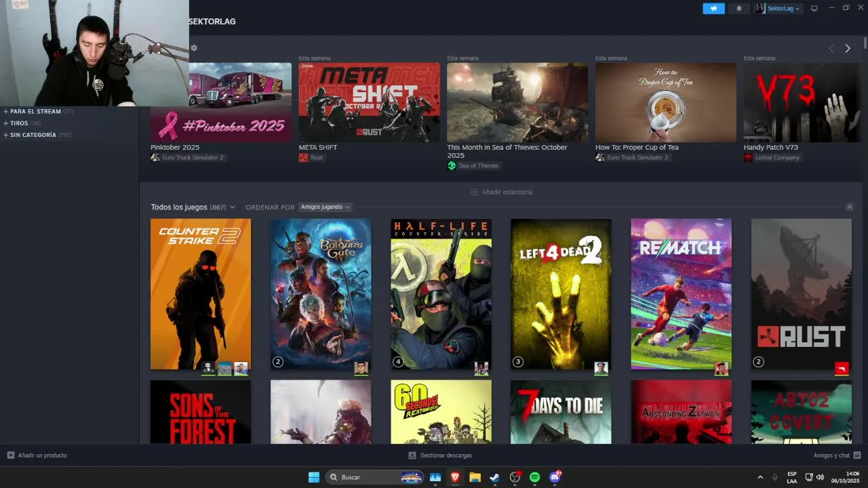Open the Amigos jugando sort dropdown
This screenshot has width=868, height=488.
coord(325,207)
